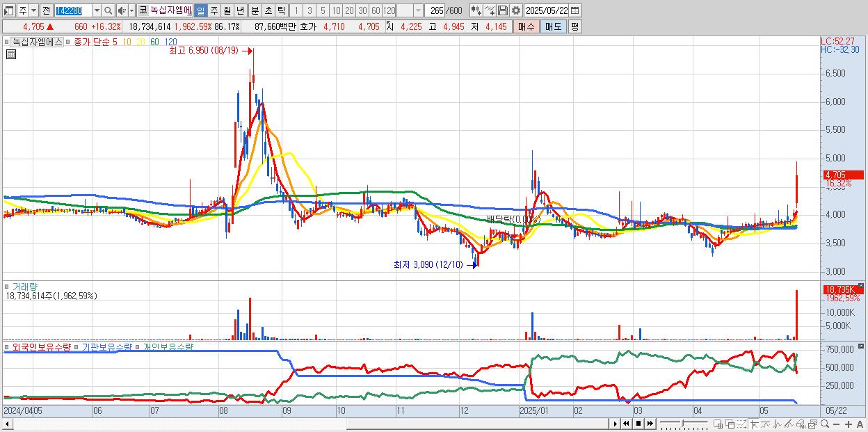Image resolution: width=868 pixels, height=432 pixels.
Task: Select the 10 interval tab
Action: click(336, 10)
